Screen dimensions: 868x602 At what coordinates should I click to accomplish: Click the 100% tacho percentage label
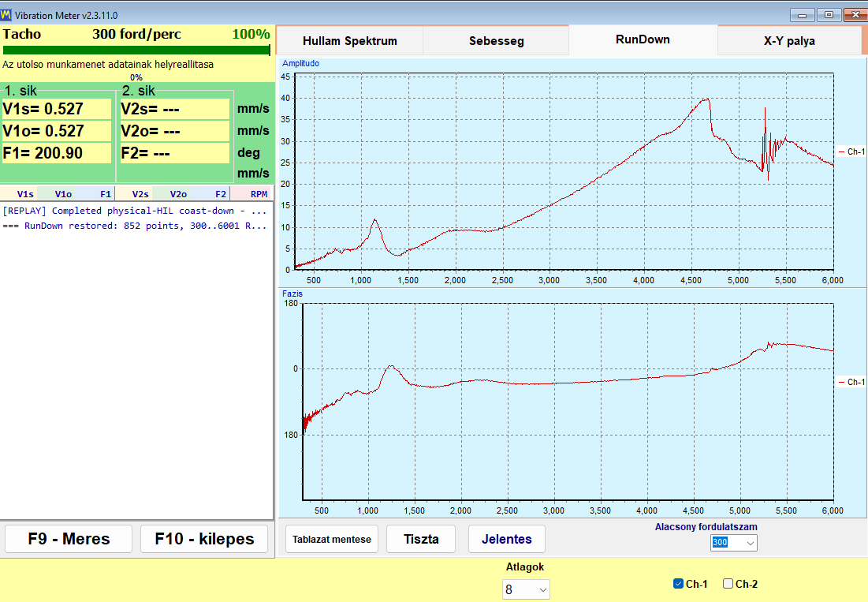pos(251,34)
